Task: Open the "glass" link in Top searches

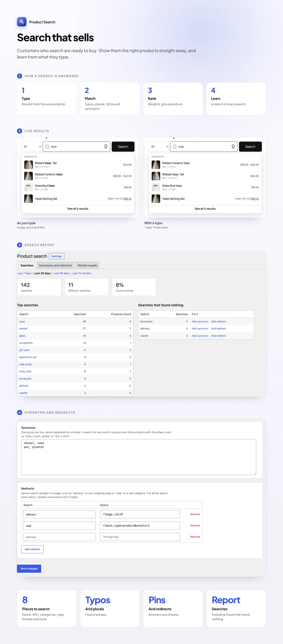Action: pyautogui.click(x=22, y=336)
